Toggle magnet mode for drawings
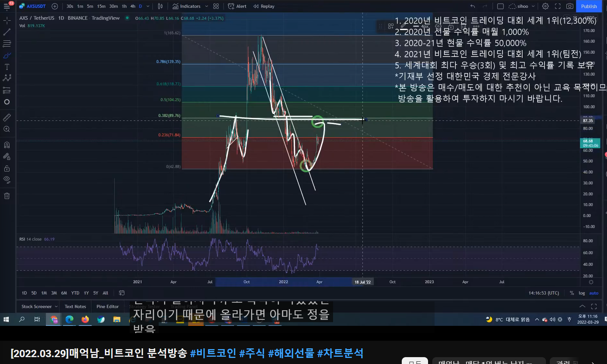The height and width of the screenshot is (364, 607). (7, 145)
